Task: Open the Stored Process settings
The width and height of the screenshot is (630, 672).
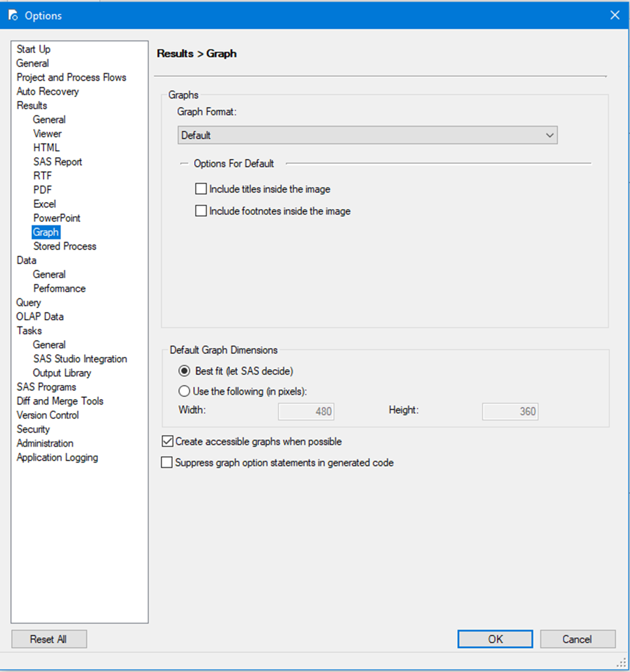Action: tap(66, 246)
